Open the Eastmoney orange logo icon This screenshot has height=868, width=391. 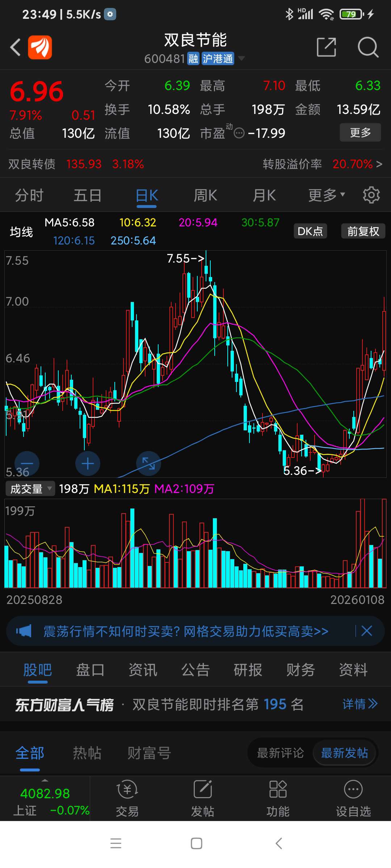click(x=40, y=47)
